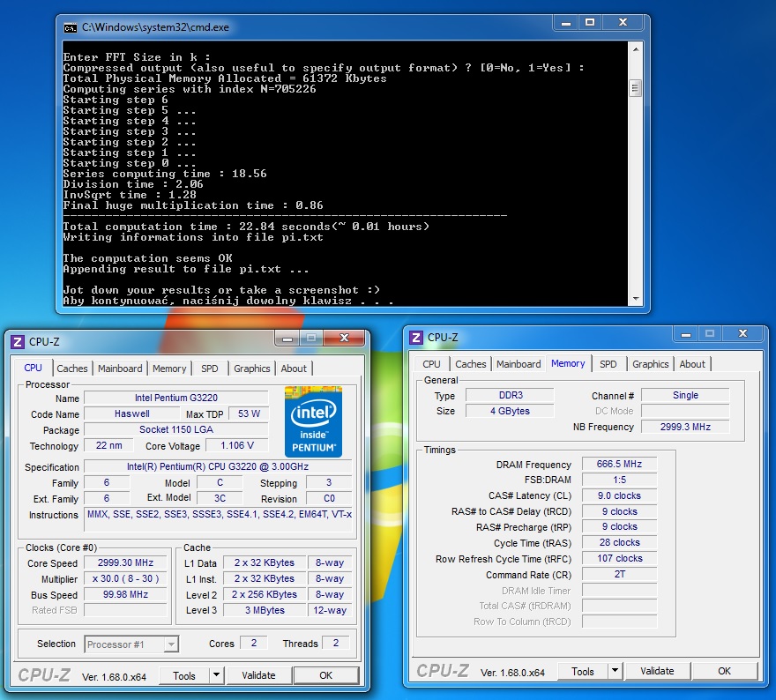Click scroll down arrow in cmd window
Viewport: 776px width, 700px height.
[636, 299]
